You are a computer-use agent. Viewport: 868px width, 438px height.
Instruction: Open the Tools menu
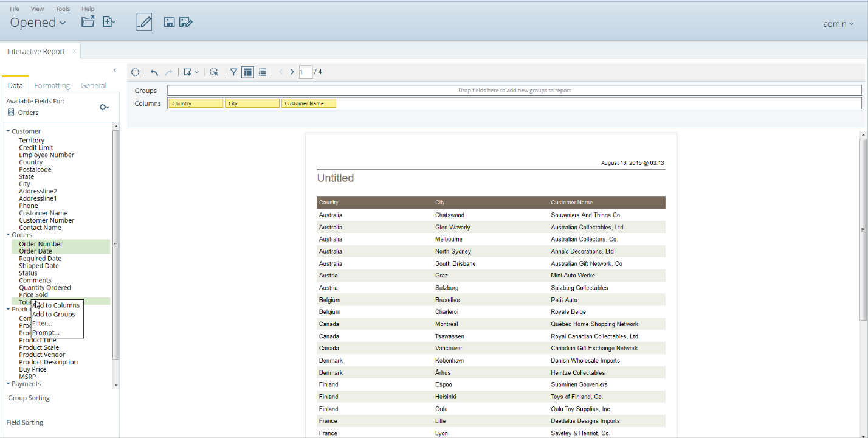(63, 9)
